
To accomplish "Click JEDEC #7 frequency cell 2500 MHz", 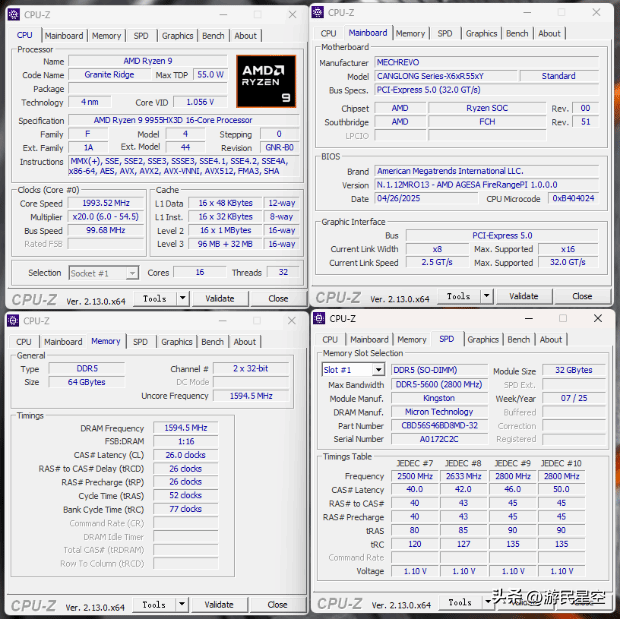I will (415, 476).
